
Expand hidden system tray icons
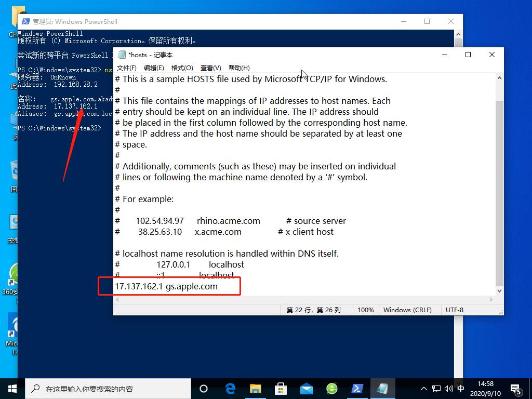tap(423, 389)
